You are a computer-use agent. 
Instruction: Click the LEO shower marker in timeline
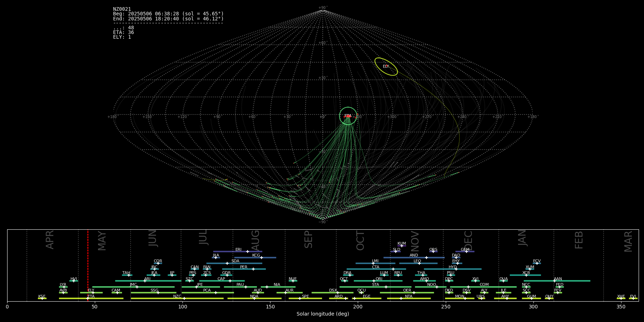click(419, 263)
